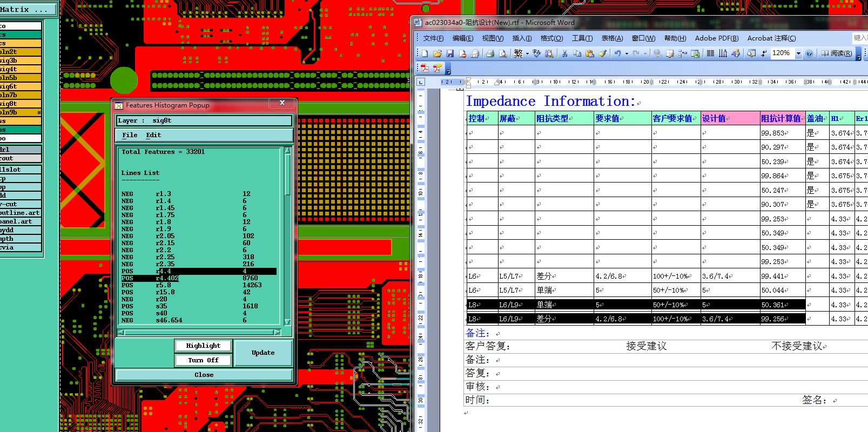Click the Copy icon in Word toolbar
The width and height of the screenshot is (868, 432).
tap(577, 53)
